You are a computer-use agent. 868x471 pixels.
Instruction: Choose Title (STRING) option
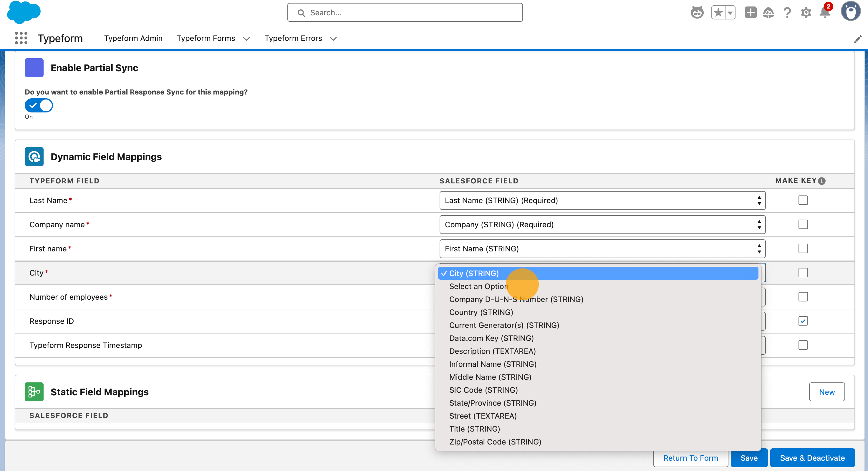coord(598,429)
